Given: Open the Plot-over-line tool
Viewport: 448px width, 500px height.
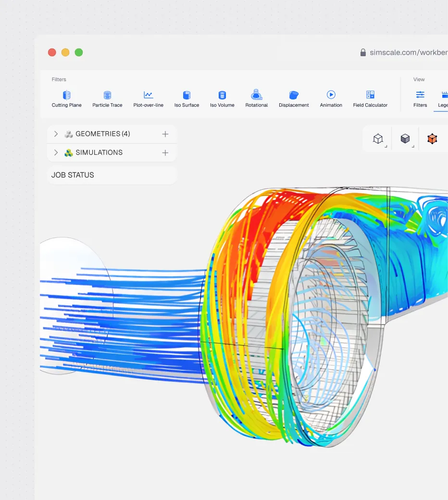Looking at the screenshot, I should pos(149,99).
